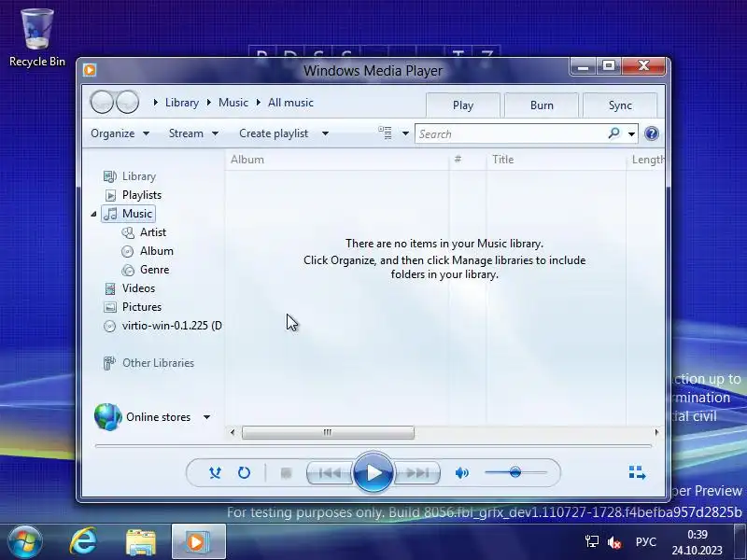This screenshot has height=560, width=747.
Task: Launch Internet Explorer from taskbar
Action: pyautogui.click(x=83, y=541)
